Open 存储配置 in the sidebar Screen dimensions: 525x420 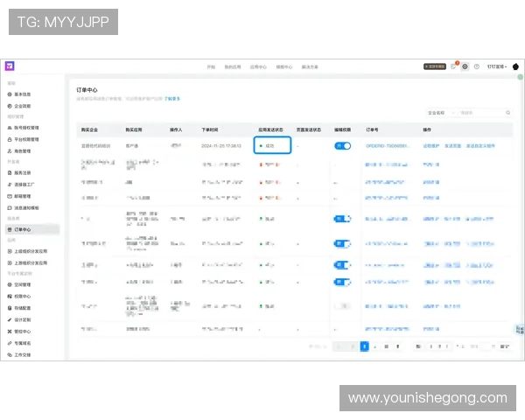(19, 308)
